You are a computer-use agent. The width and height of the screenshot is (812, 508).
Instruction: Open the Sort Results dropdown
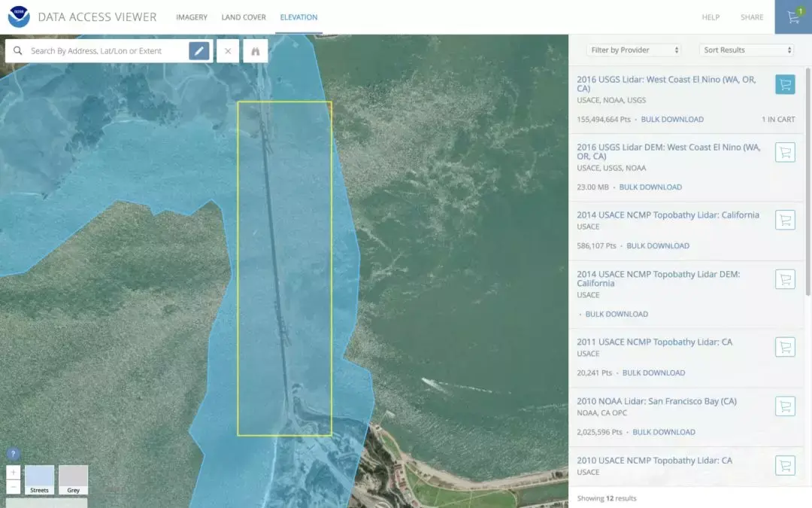(x=746, y=50)
